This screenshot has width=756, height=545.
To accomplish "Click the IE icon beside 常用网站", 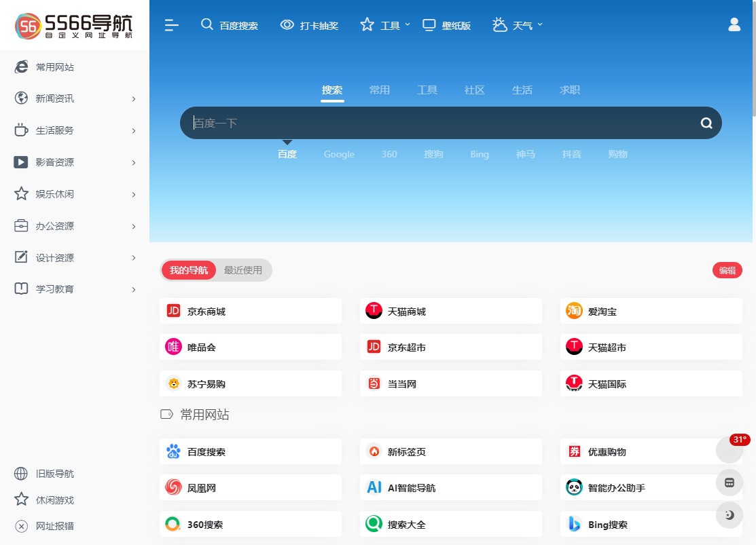I will click(x=21, y=67).
